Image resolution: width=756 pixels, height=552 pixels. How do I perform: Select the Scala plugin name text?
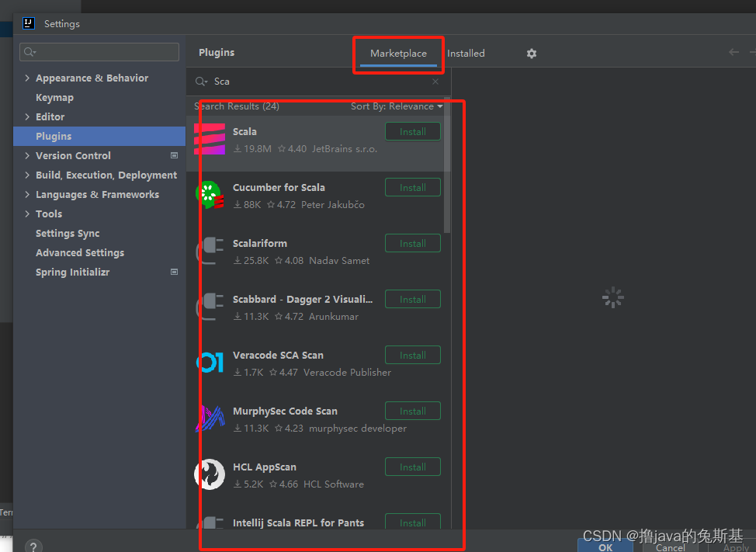(244, 132)
